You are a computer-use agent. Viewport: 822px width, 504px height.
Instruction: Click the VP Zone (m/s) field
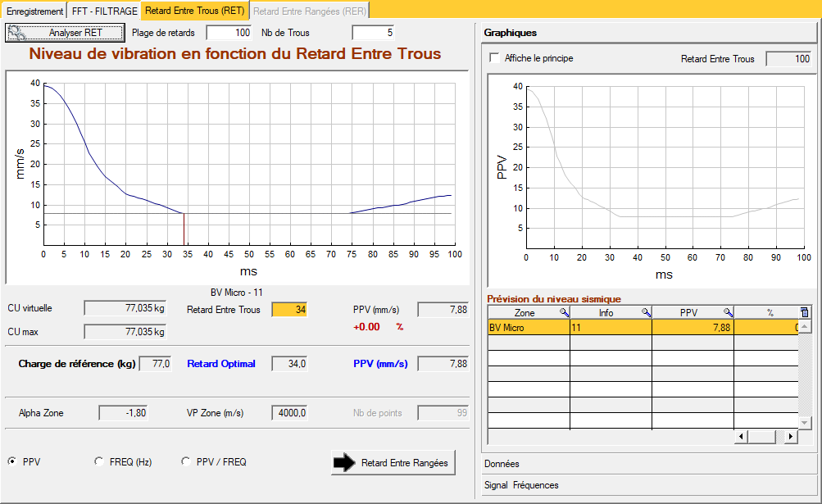point(289,413)
